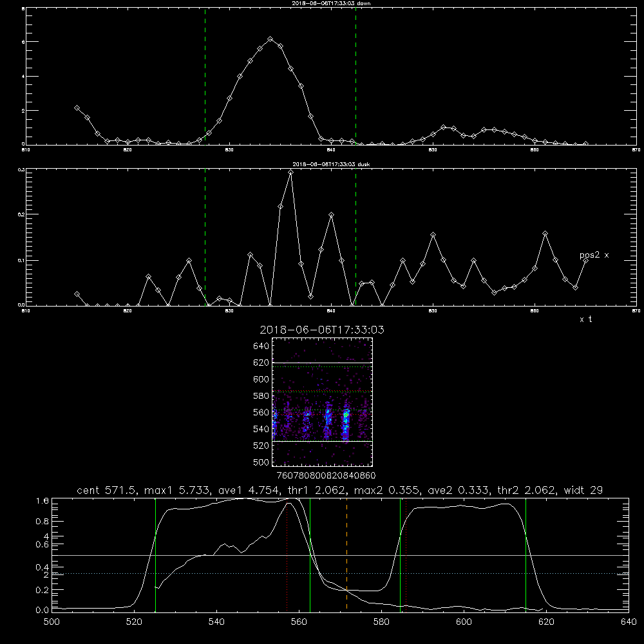Viewport: 644px width, 644px height.
Task: Click the red dotted line near 557
Action: (287, 554)
